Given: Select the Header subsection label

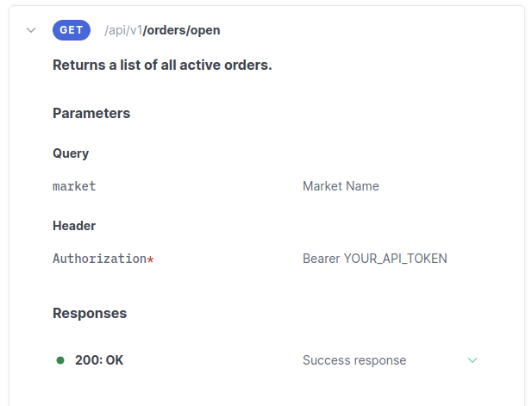Looking at the screenshot, I should pos(74,226).
